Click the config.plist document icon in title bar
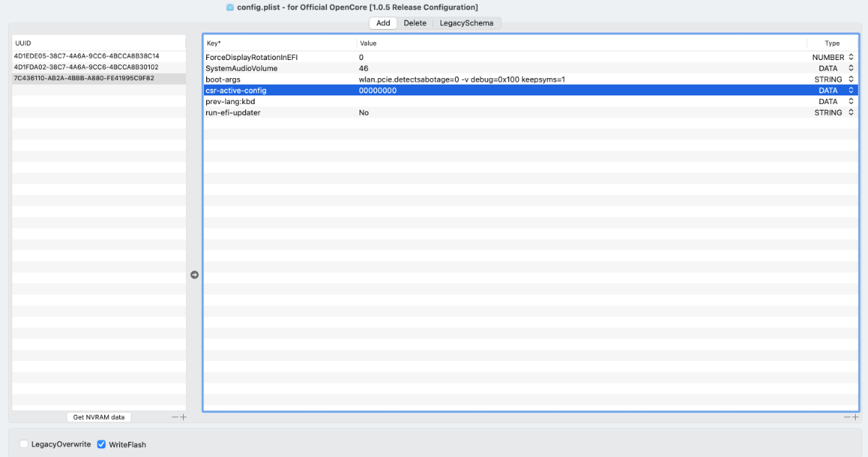This screenshot has width=868, height=457. pos(230,7)
